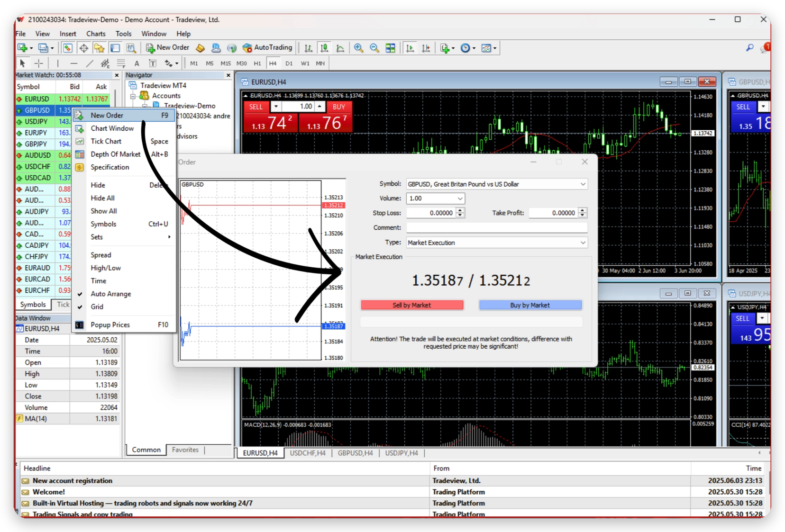
Task: Toggle Auto Arrange in context menu
Action: [110, 294]
